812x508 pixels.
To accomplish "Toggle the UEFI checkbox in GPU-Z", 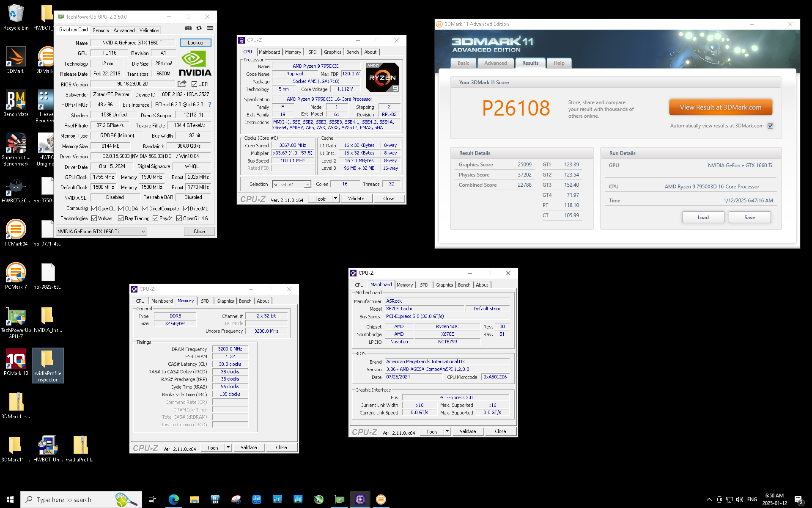I will click(194, 84).
